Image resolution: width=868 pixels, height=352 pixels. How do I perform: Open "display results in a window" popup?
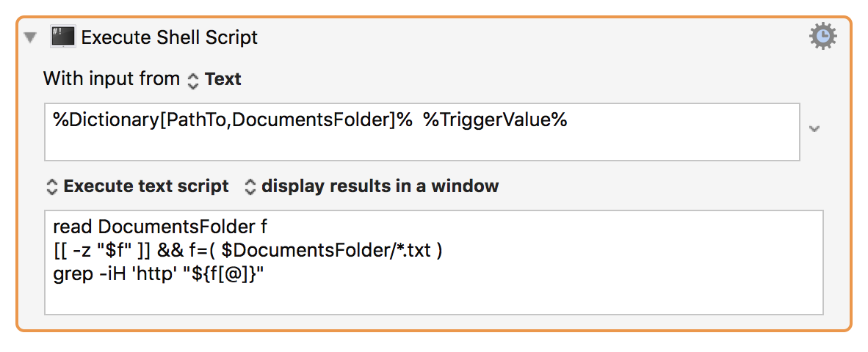click(x=380, y=186)
